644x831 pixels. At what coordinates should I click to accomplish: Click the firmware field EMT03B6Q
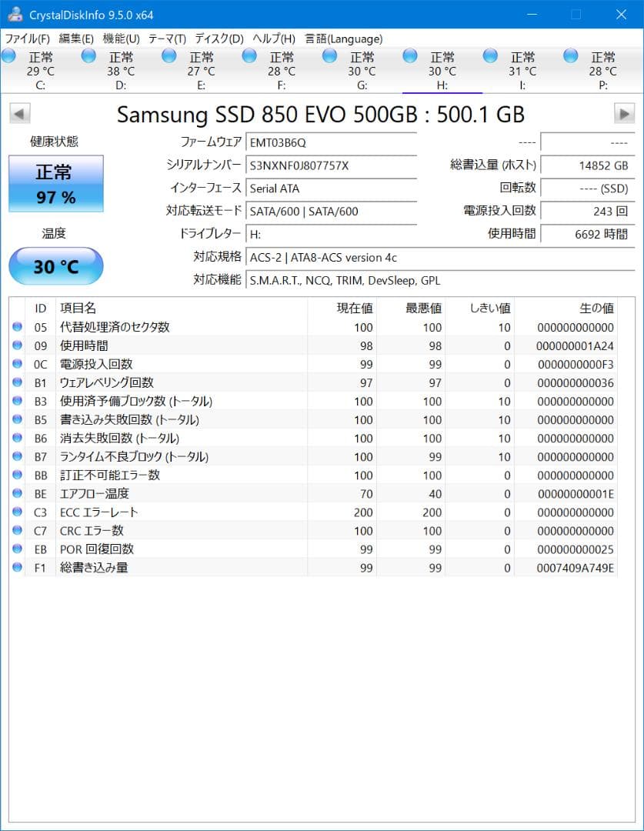332,142
